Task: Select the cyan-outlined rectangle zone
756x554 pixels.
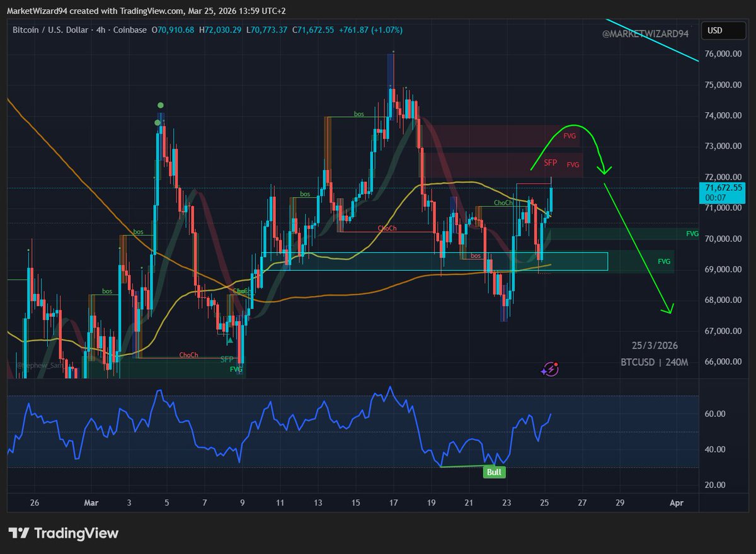Action: (435, 261)
